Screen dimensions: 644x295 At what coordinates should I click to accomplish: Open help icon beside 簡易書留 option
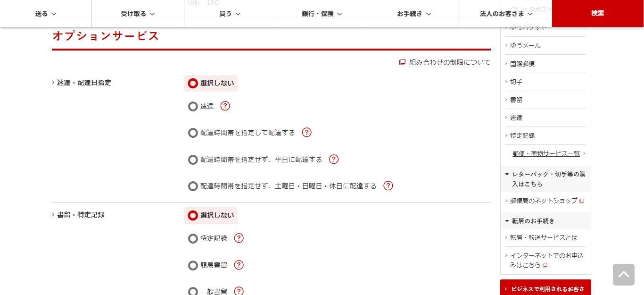[x=239, y=265]
